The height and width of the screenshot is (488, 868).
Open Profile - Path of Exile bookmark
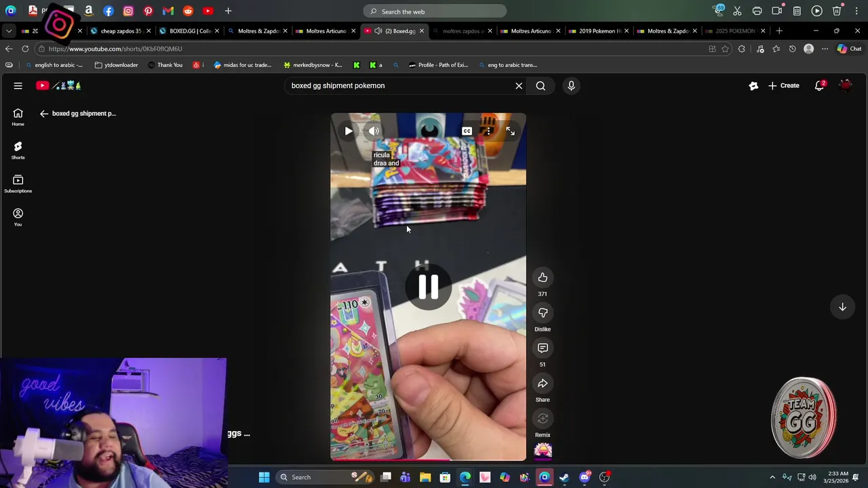[438, 65]
